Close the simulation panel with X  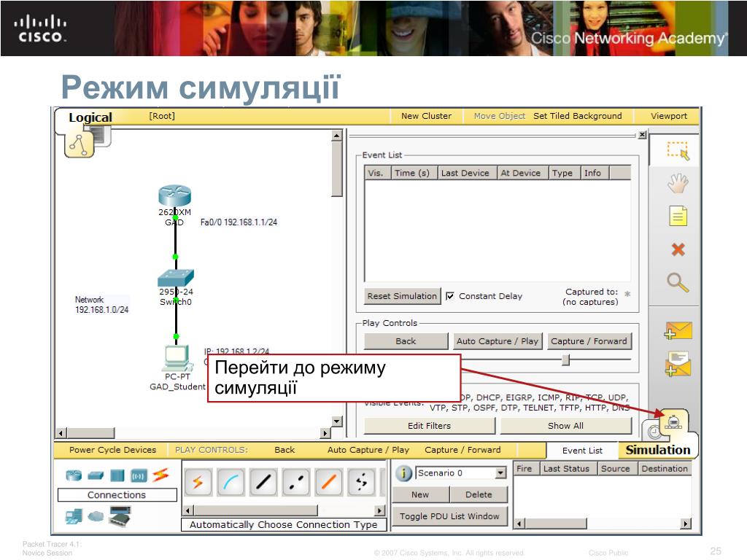pos(642,135)
